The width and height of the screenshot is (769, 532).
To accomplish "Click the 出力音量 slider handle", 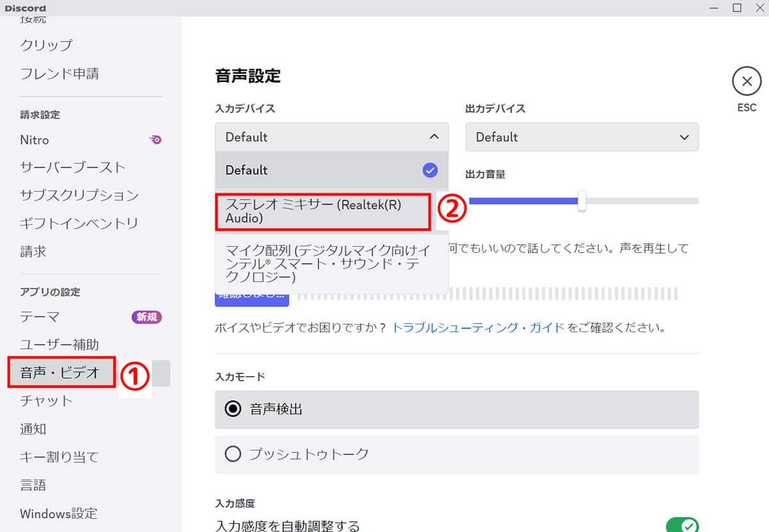I will tap(582, 201).
